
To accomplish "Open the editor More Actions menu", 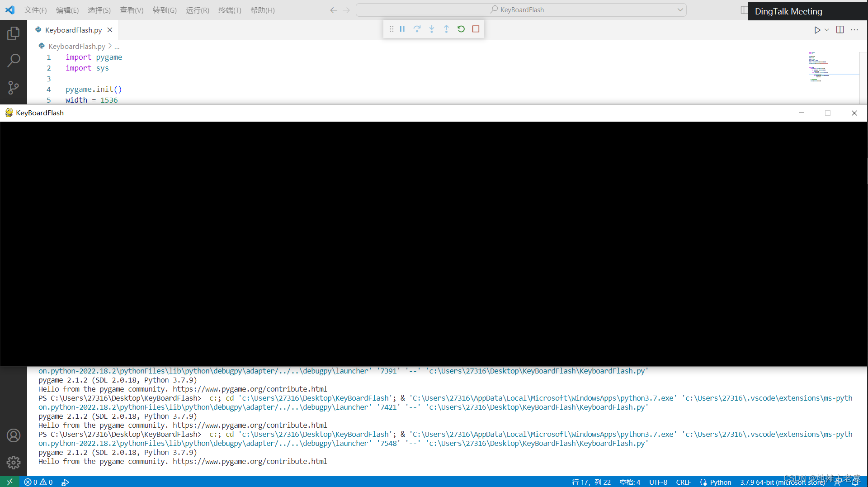I will pos(854,30).
